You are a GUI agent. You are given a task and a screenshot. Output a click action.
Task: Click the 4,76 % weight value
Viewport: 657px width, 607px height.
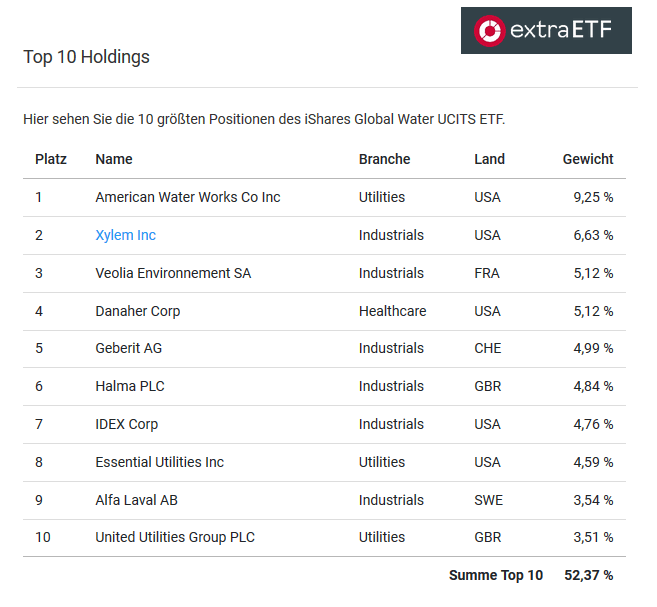click(593, 424)
